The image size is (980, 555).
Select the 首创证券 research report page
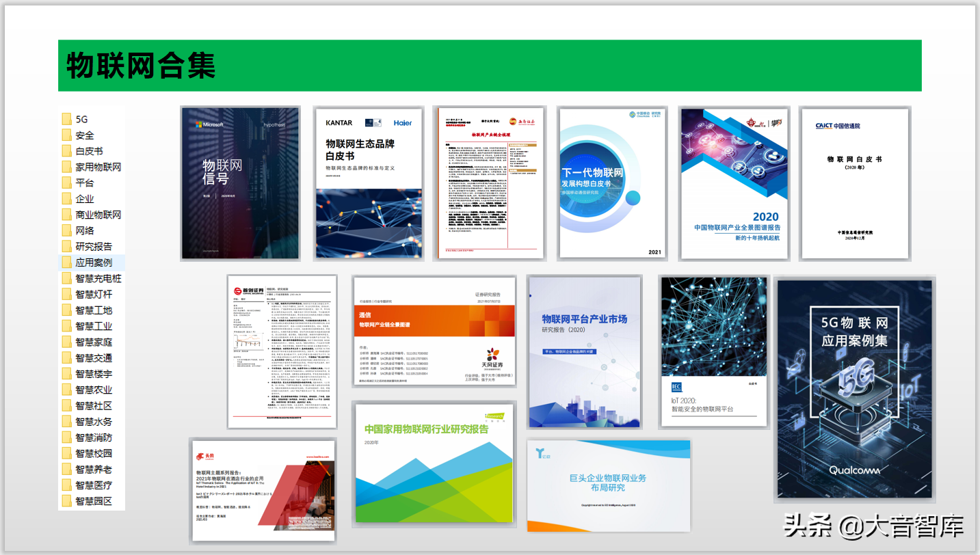point(282,351)
